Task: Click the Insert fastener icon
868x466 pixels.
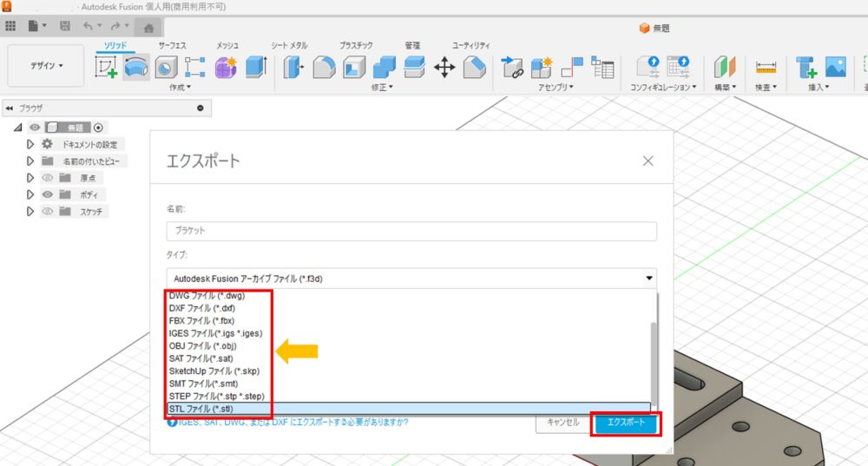Action: [x=806, y=68]
